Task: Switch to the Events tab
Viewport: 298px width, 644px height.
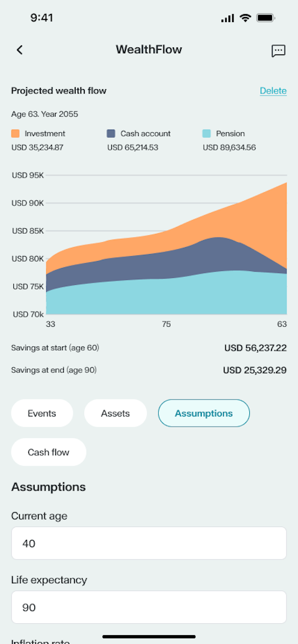Action: [42, 413]
